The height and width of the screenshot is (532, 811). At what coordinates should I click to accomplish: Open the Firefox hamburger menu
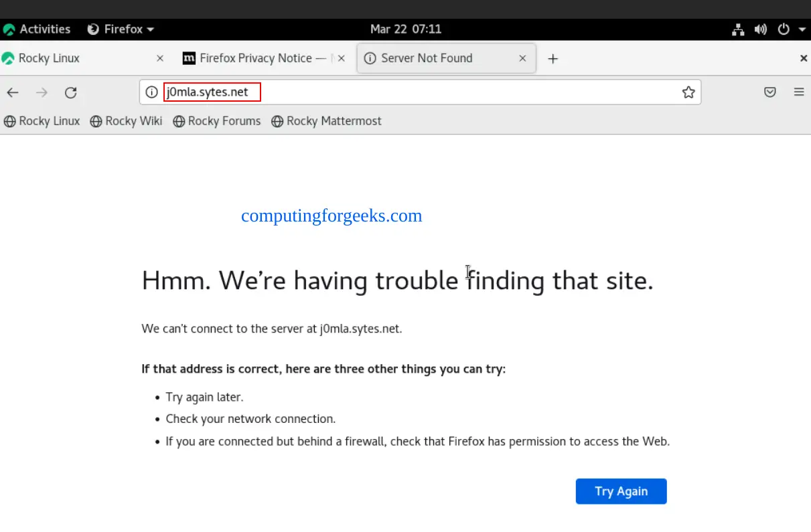[x=798, y=92]
